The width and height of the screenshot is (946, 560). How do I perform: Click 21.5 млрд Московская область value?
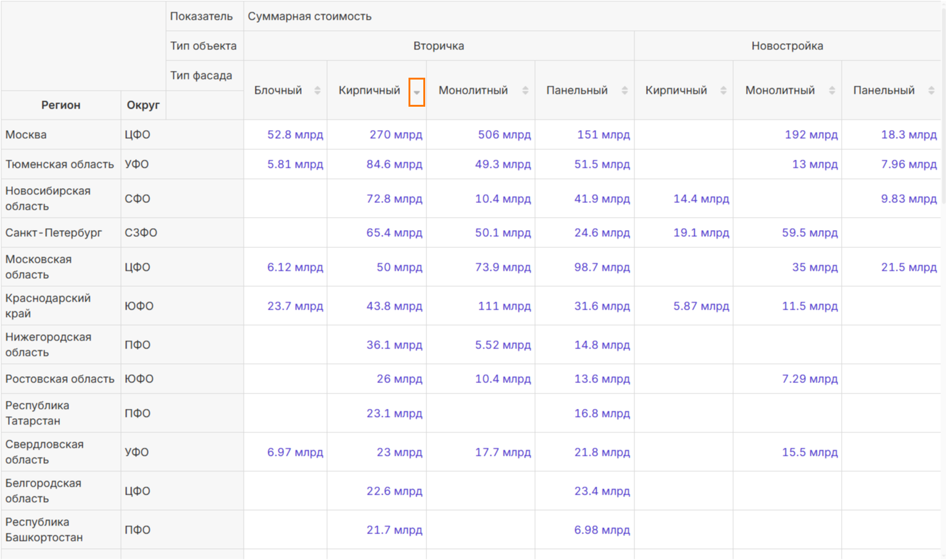(909, 267)
